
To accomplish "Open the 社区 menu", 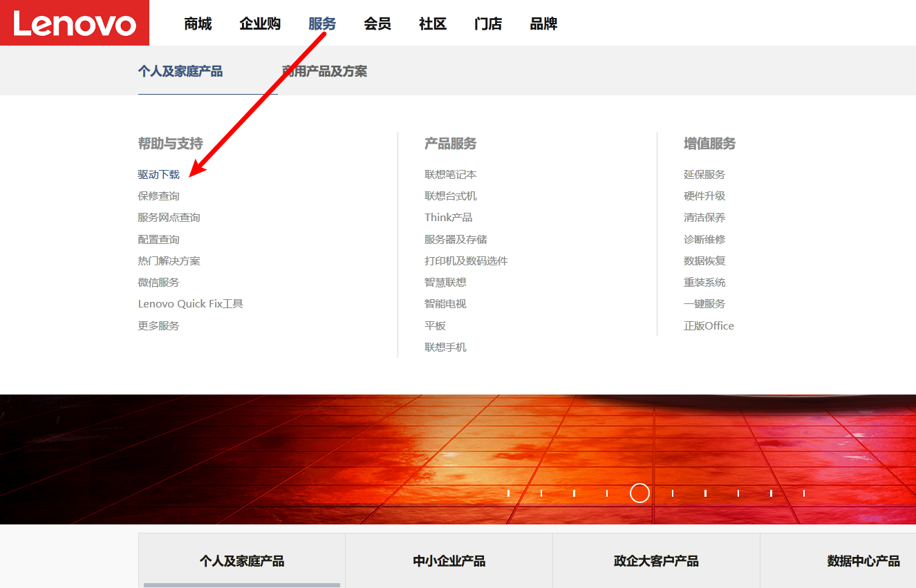I will coord(433,24).
